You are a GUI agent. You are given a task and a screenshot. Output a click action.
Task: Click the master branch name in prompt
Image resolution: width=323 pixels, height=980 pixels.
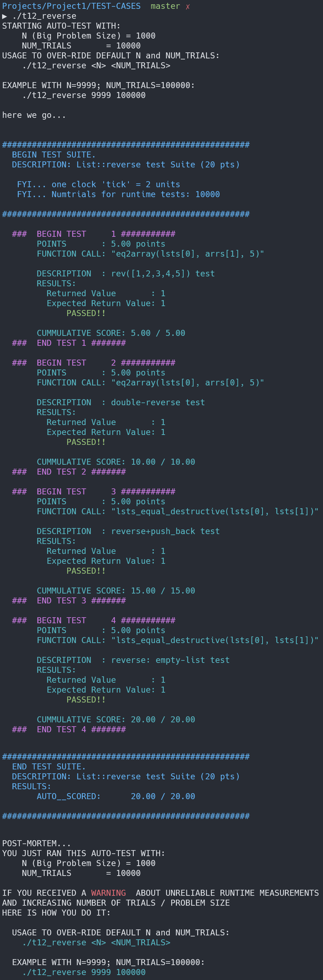(165, 6)
